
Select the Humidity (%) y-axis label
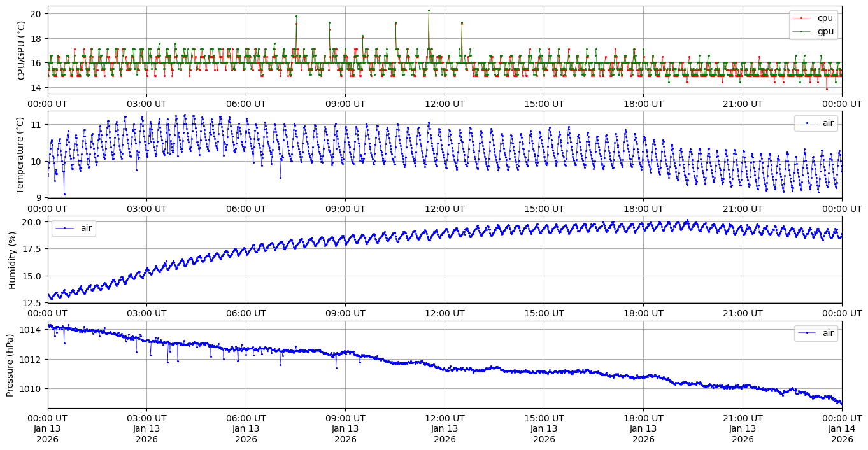point(12,260)
